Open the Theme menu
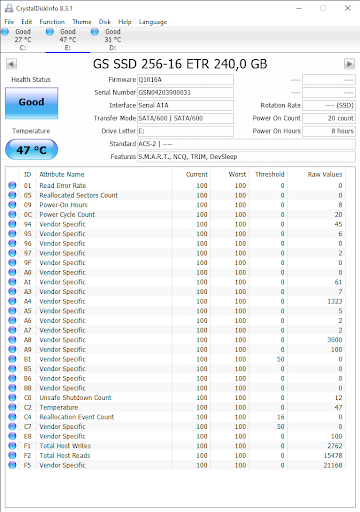360x512 pixels. tap(82, 22)
